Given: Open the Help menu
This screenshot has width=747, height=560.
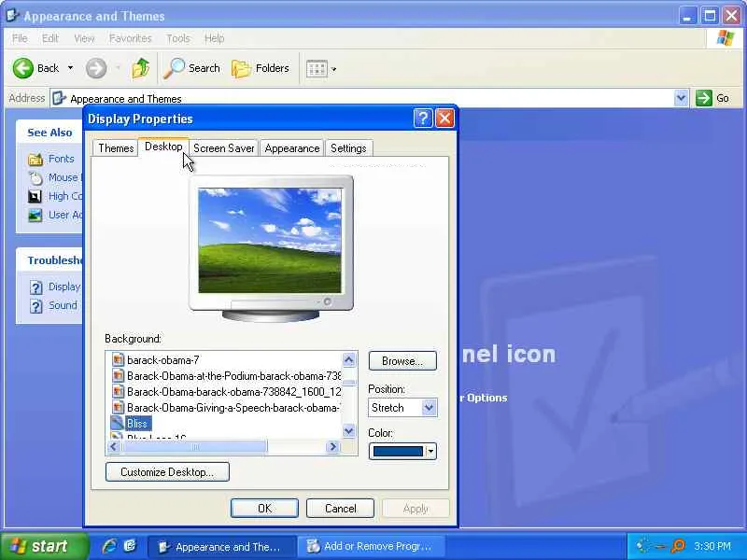Looking at the screenshot, I should tap(215, 38).
